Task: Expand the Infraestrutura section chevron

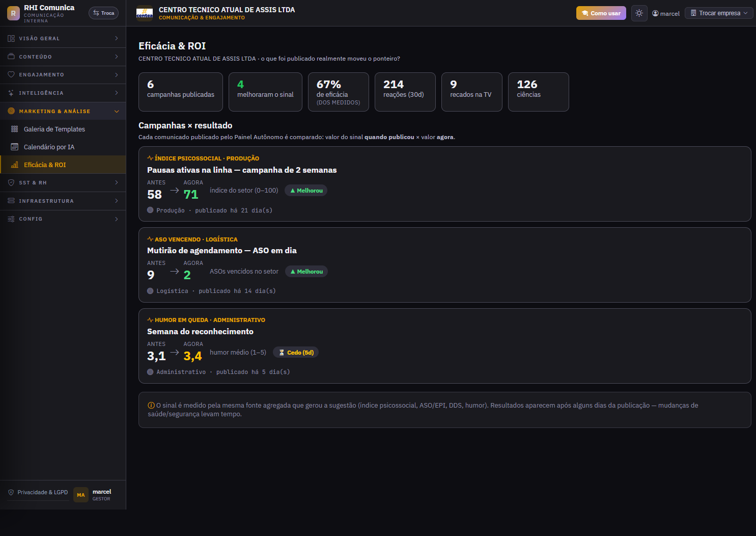Action: [117, 201]
